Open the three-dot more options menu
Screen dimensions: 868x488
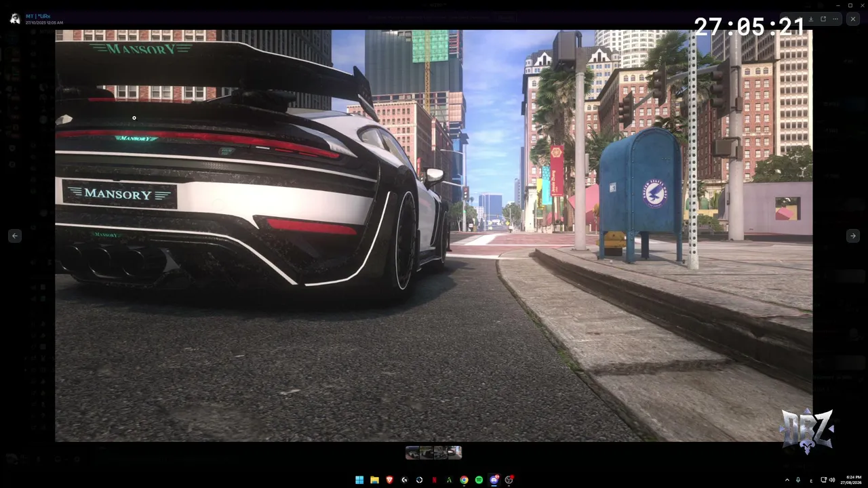click(x=836, y=19)
